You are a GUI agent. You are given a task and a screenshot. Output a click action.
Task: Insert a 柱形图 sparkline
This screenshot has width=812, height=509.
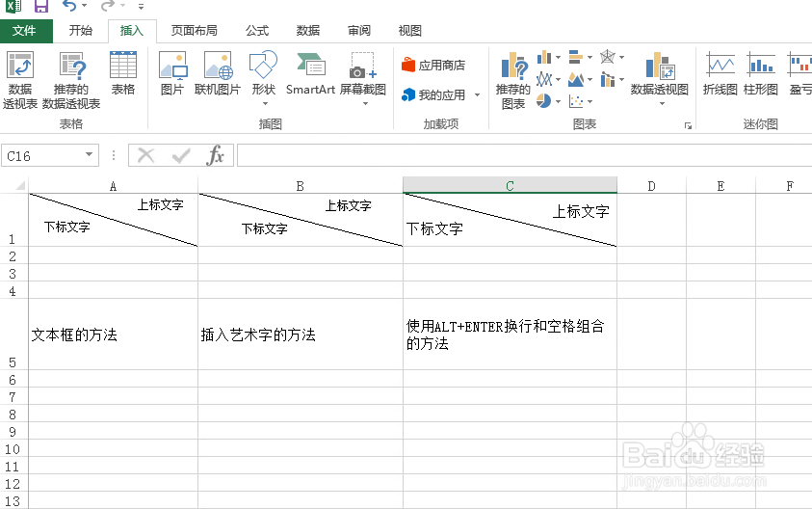[761, 73]
